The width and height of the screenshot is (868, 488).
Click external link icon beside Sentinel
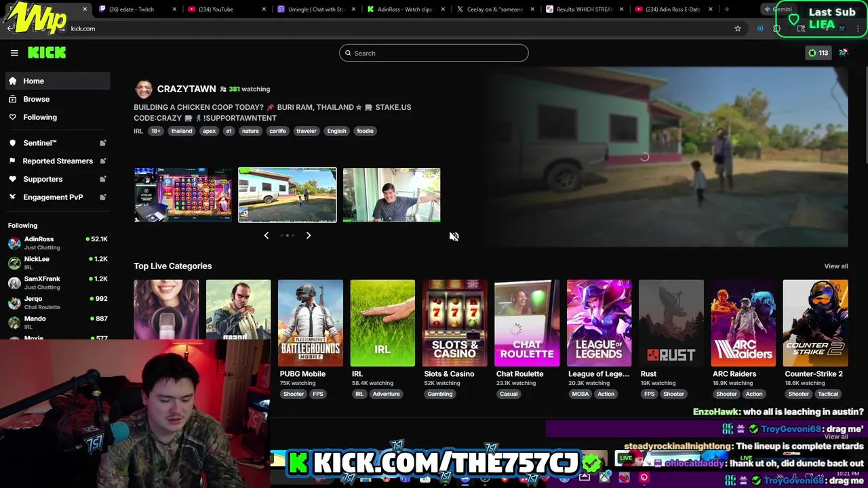[103, 143]
